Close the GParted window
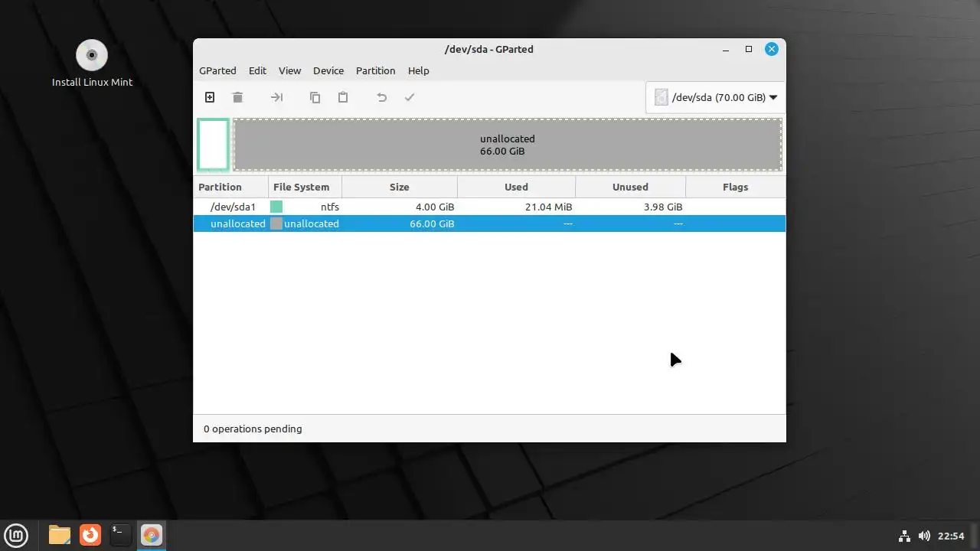The image size is (980, 551). click(772, 49)
